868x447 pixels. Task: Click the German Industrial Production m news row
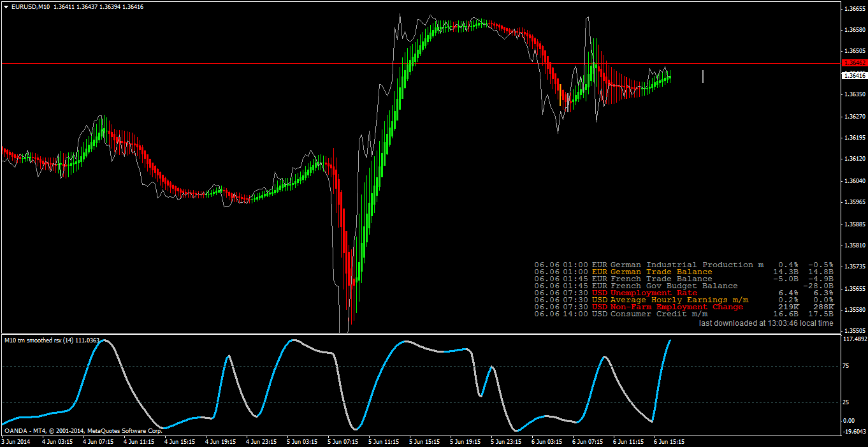coord(684,265)
